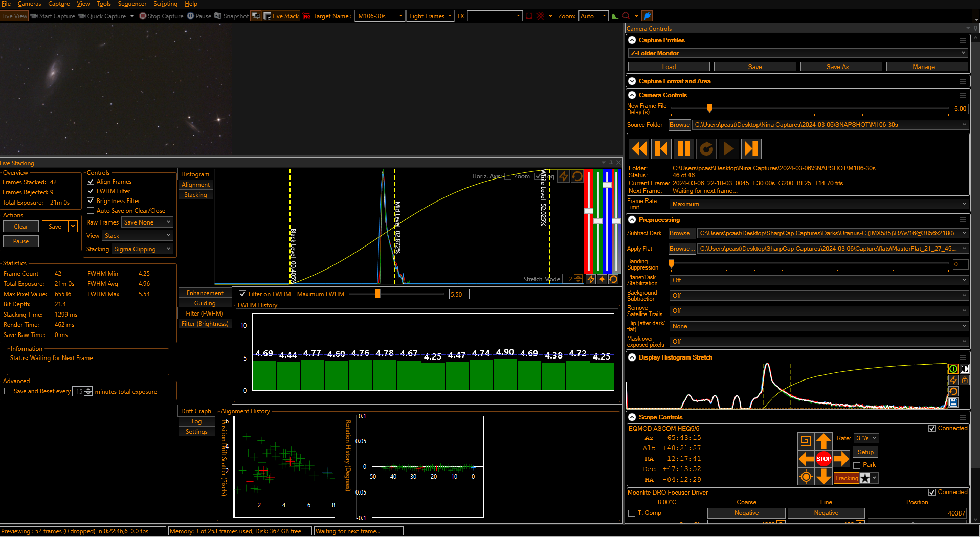Disable the FWHM Filter checkbox
980x537 pixels.
coord(91,191)
